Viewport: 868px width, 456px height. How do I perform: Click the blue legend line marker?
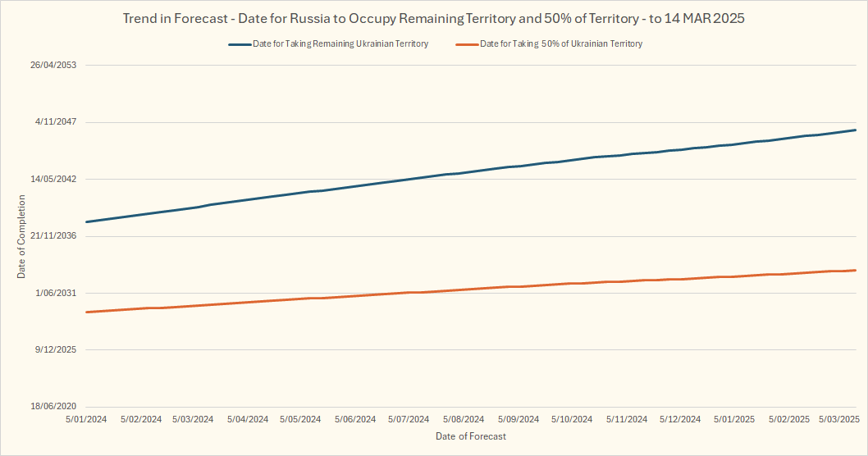(239, 44)
